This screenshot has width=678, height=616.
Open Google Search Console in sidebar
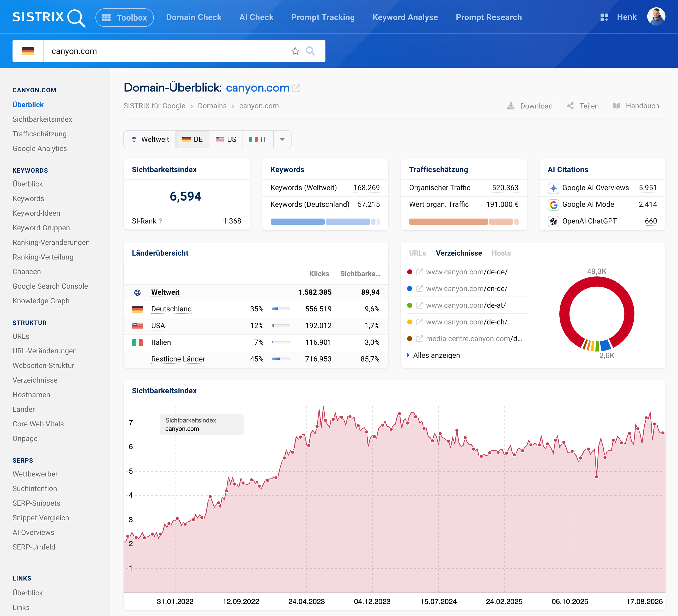coord(50,286)
